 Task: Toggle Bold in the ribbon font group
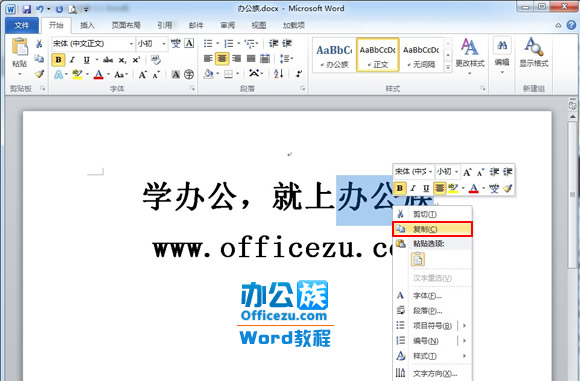point(58,60)
